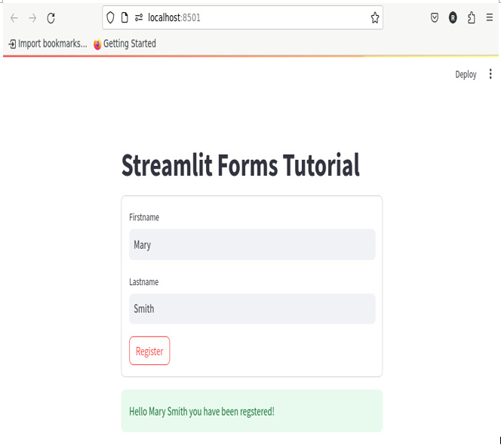Open the Pocket save icon
501x448 pixels.
pos(435,17)
